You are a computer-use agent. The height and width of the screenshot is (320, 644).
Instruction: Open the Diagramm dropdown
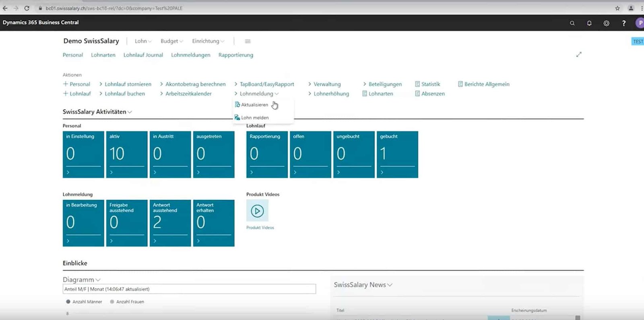[82, 279]
